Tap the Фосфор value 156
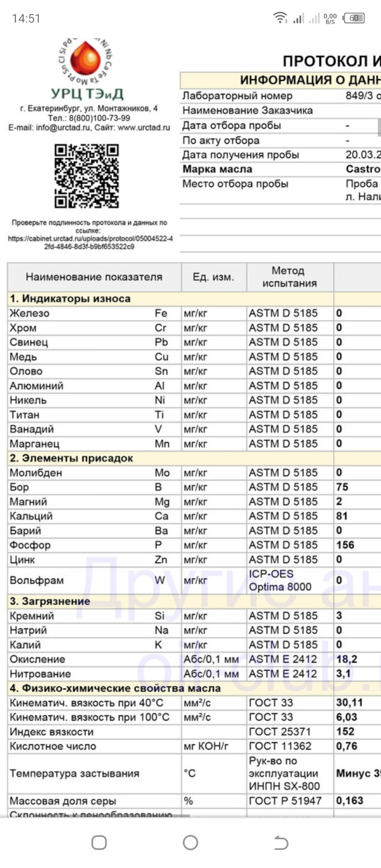Image resolution: width=381 pixels, height=868 pixels. (x=345, y=545)
